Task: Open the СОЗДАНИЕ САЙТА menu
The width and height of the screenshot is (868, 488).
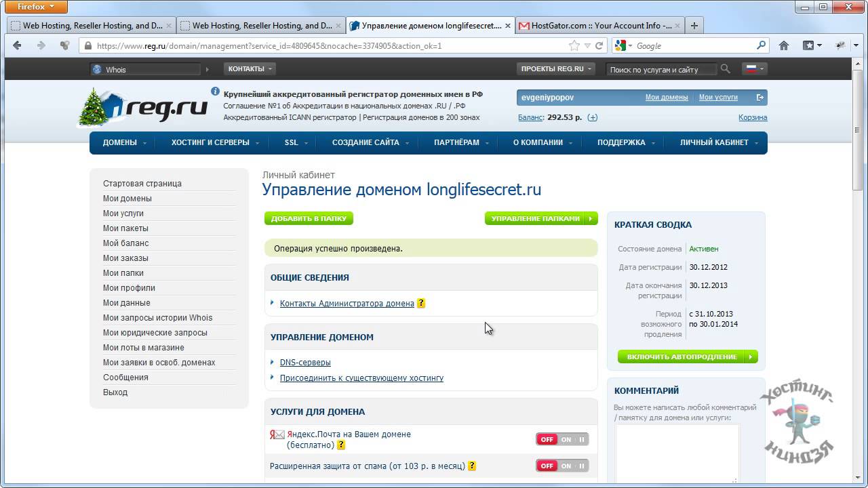Action: pos(369,142)
